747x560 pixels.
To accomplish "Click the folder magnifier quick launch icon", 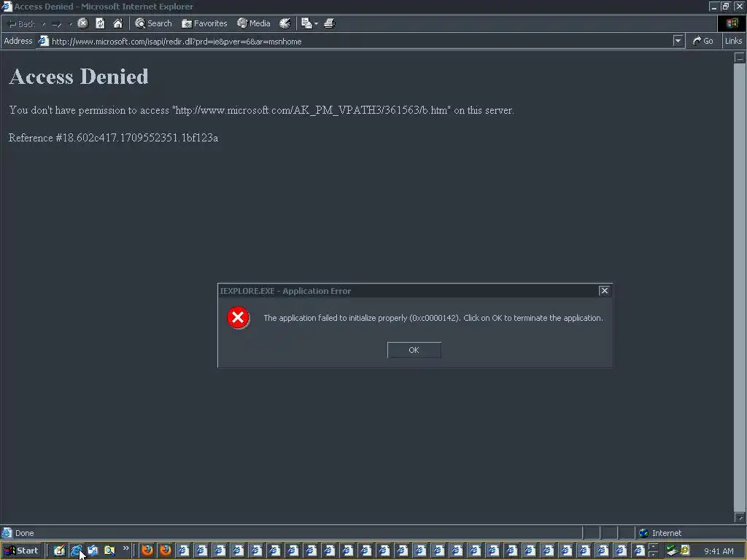I will (x=109, y=551).
